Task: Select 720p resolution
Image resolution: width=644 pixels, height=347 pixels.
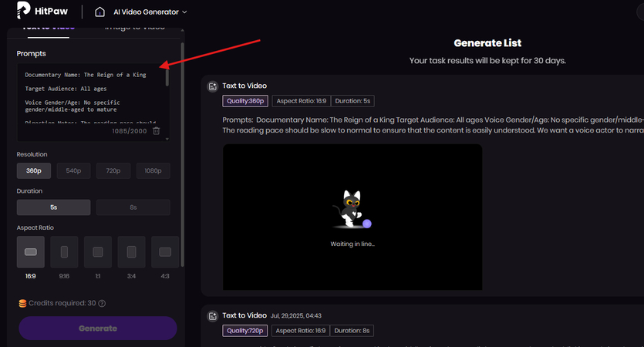Action: pyautogui.click(x=113, y=171)
